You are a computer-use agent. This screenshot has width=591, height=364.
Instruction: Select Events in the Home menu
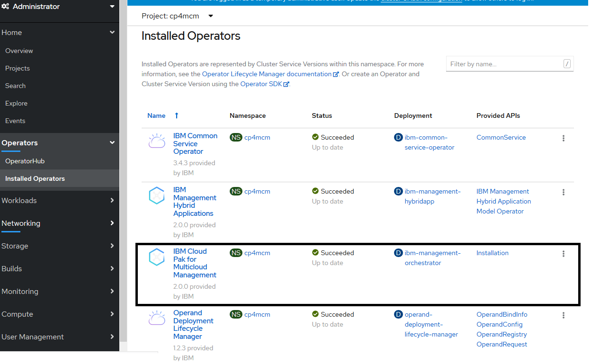coord(16,120)
